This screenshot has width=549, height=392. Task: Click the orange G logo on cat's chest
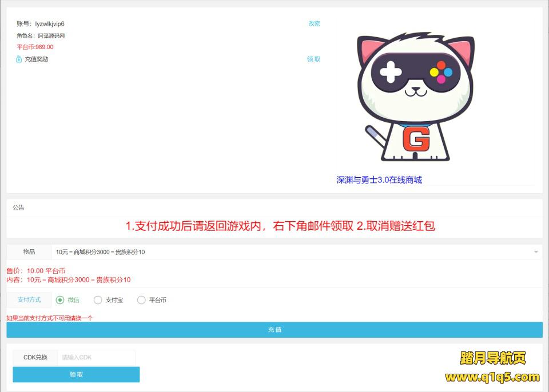pyautogui.click(x=416, y=139)
